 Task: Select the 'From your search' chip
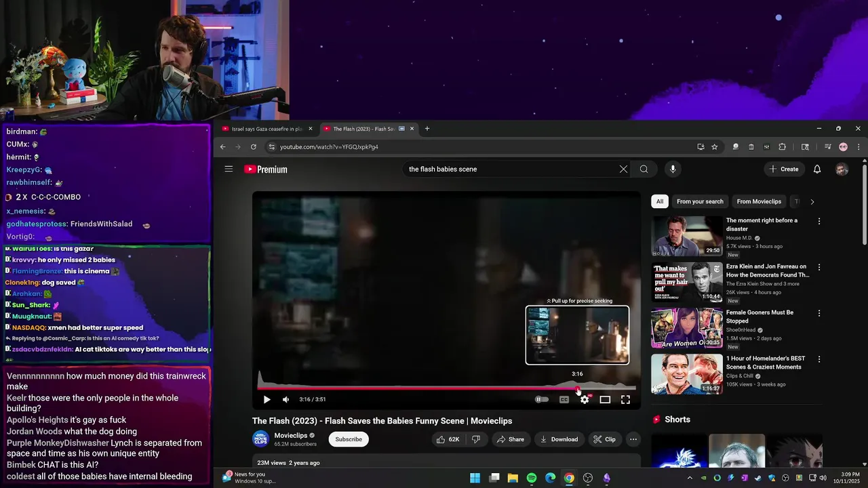[700, 201]
